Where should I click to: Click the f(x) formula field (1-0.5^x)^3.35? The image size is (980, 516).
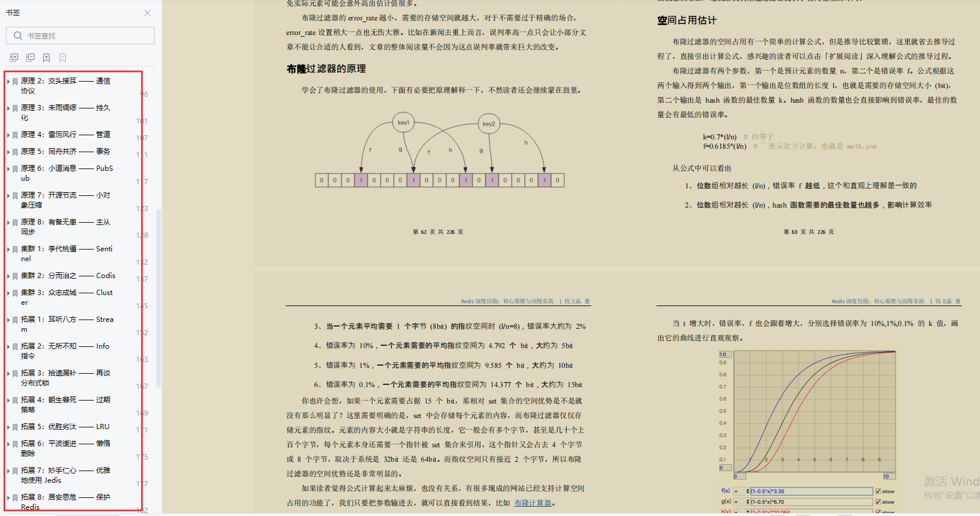click(x=811, y=492)
